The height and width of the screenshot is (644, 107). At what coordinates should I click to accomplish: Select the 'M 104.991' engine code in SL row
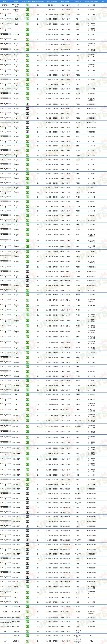pos(91,399)
